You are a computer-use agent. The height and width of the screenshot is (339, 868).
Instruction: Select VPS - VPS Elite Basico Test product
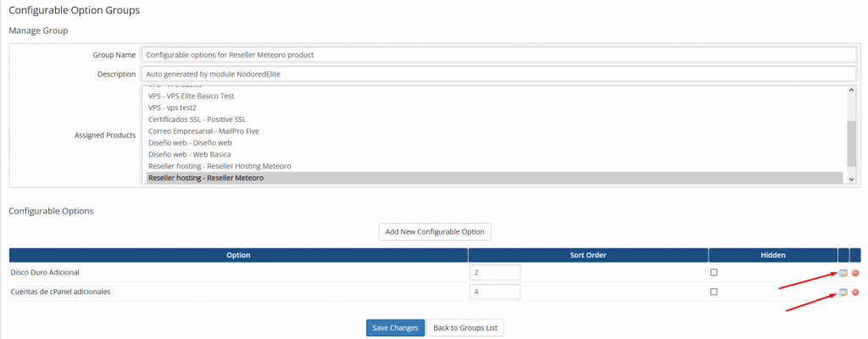point(191,96)
